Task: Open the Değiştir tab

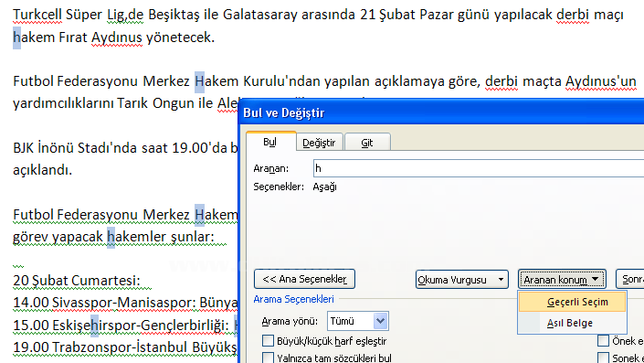Action: pyautogui.click(x=319, y=143)
